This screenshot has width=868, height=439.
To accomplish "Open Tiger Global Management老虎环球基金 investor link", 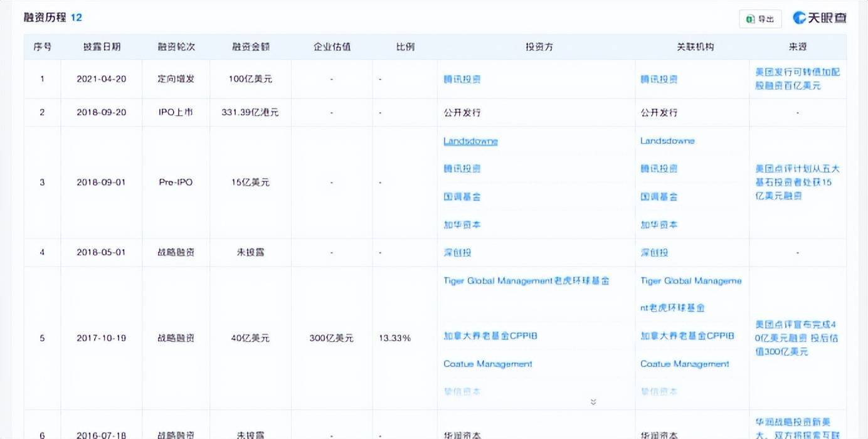I will coord(526,281).
